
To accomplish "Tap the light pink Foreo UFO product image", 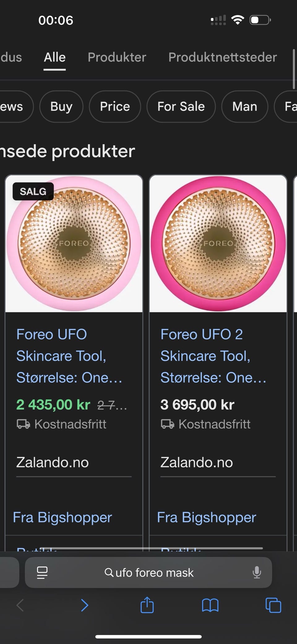I will click(74, 244).
